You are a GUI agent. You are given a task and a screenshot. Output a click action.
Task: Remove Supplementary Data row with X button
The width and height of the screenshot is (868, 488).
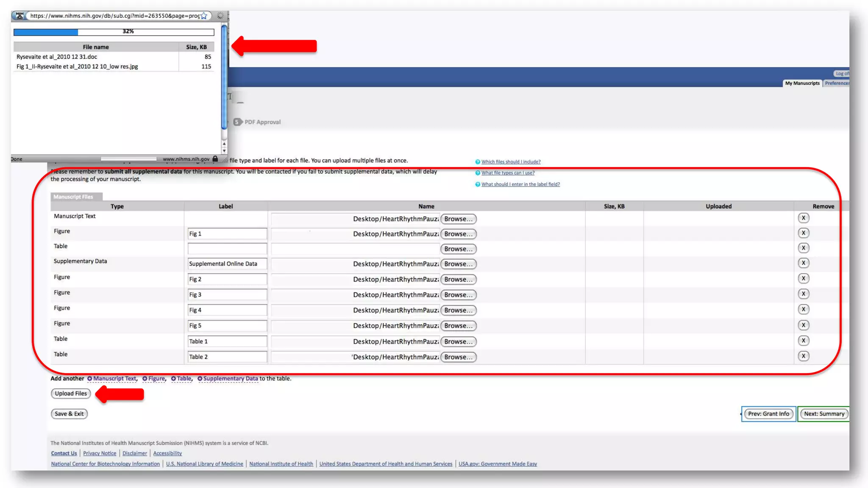click(x=803, y=263)
